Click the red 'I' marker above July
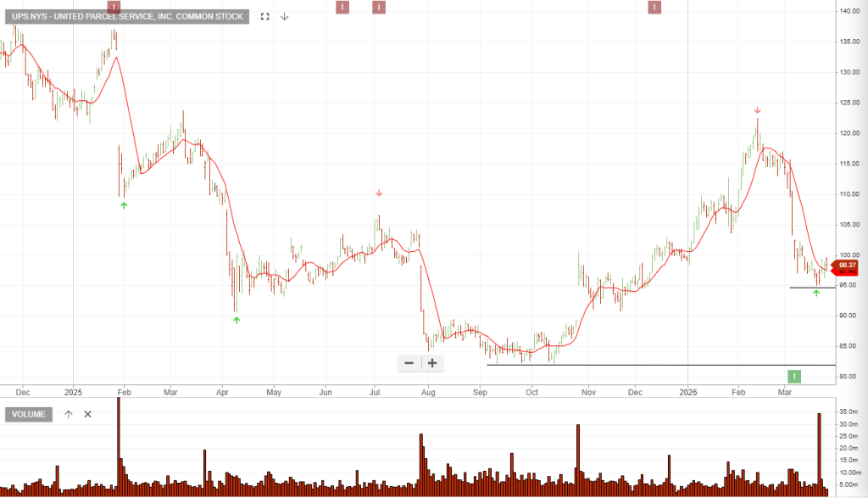Screen dimensions: 868x498 click(379, 8)
